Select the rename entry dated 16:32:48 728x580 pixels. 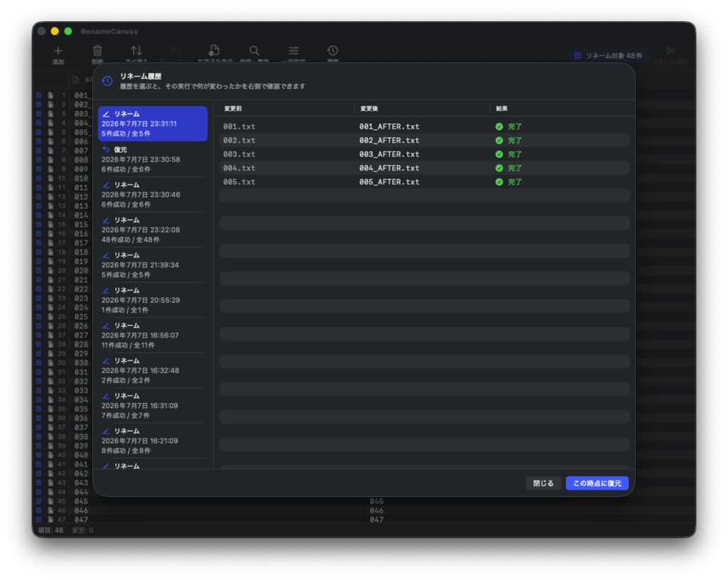tap(153, 370)
